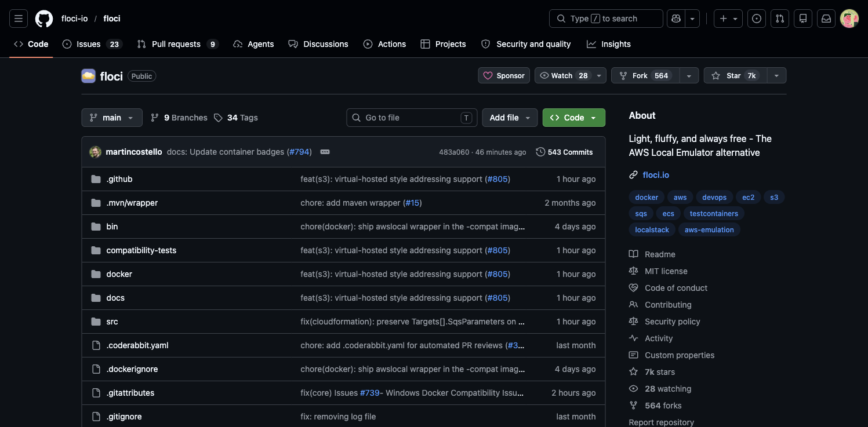The image size is (868, 427).
Task: Open the hamburger navigation menu
Action: coord(18,19)
